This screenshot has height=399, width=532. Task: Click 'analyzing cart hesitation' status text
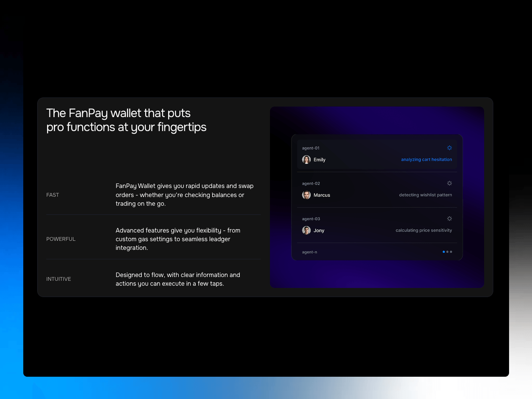click(x=426, y=160)
